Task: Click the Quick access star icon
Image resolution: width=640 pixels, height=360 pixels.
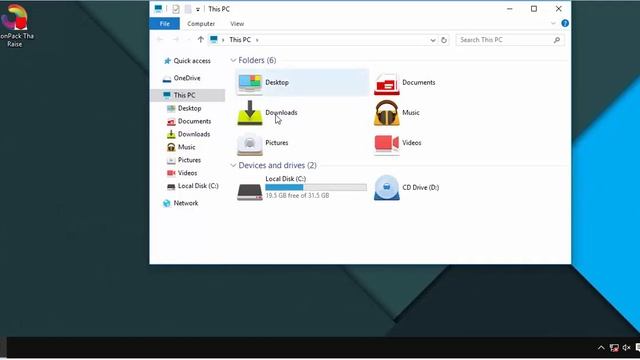Action: point(167,61)
